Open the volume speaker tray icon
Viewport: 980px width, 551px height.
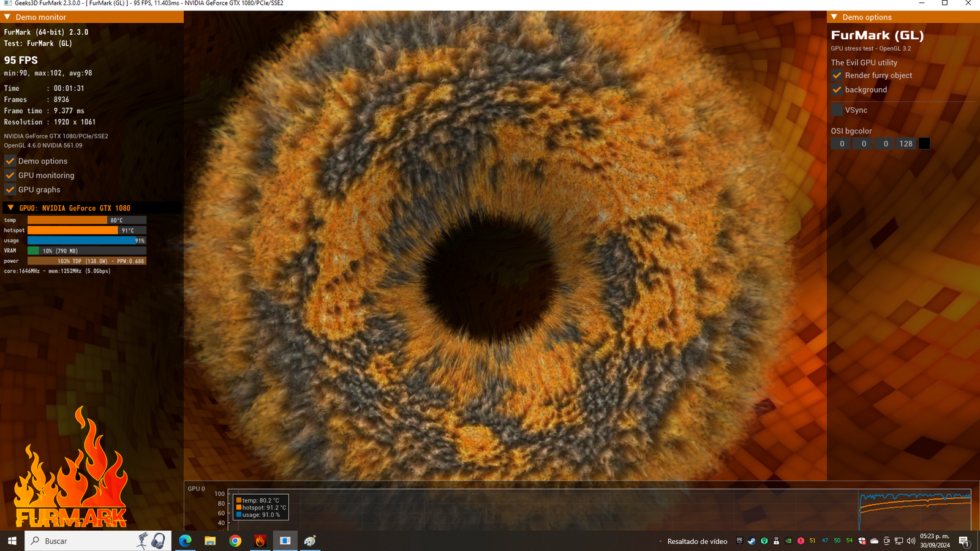[x=911, y=541]
